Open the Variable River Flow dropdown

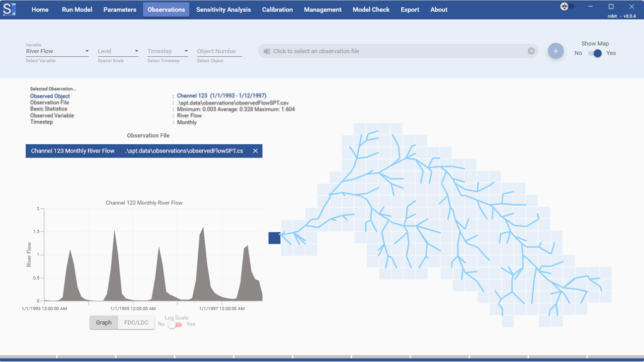57,51
